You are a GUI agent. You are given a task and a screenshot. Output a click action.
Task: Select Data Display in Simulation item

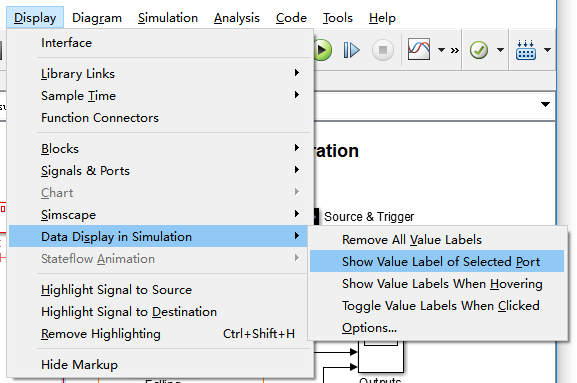159,237
